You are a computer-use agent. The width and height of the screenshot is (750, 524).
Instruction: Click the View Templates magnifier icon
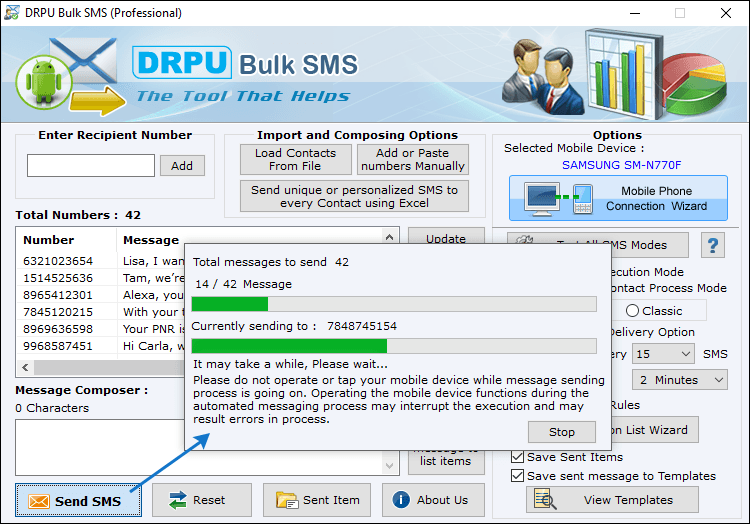[x=545, y=499]
